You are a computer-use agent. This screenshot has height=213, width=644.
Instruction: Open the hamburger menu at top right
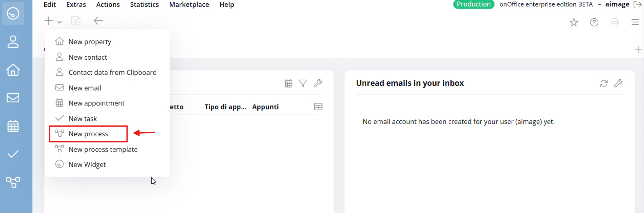click(x=635, y=22)
